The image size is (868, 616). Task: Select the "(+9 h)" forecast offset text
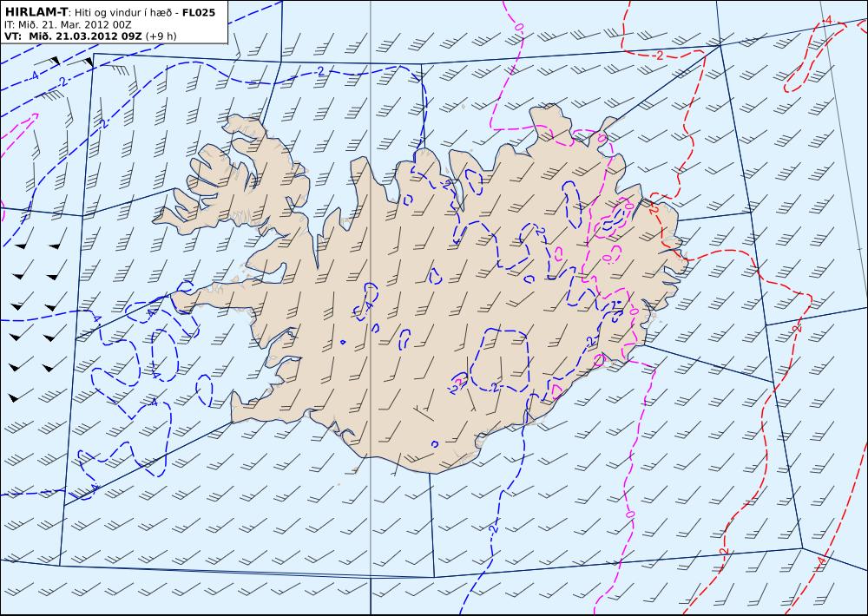coord(161,36)
